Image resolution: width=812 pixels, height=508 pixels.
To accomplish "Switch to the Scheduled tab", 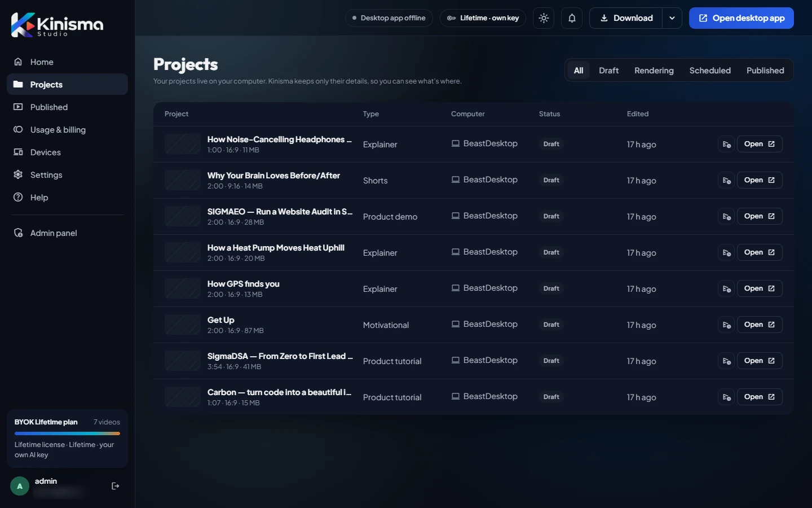I will point(710,71).
